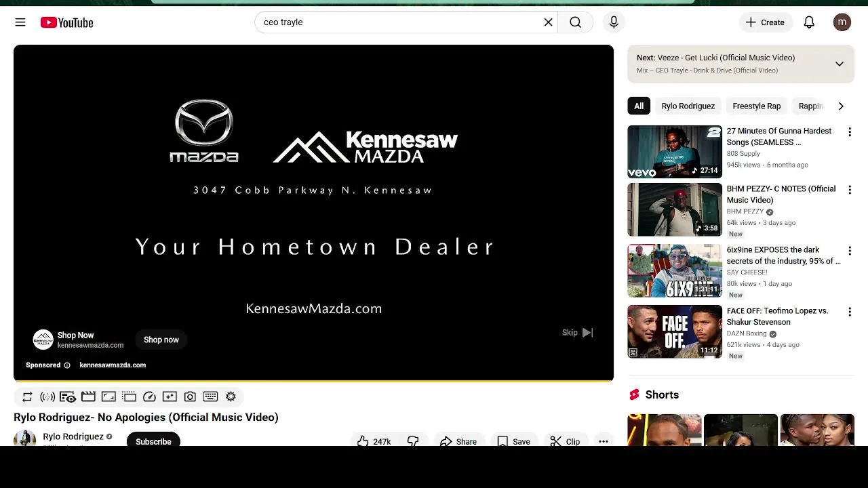
Task: Clear the search query with X
Action: click(x=548, y=22)
